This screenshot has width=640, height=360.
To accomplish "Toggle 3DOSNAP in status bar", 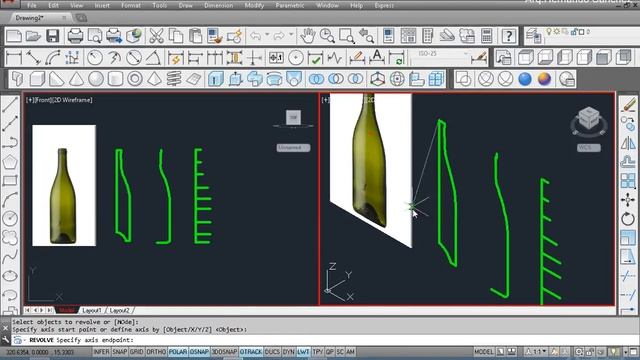I will point(224,352).
